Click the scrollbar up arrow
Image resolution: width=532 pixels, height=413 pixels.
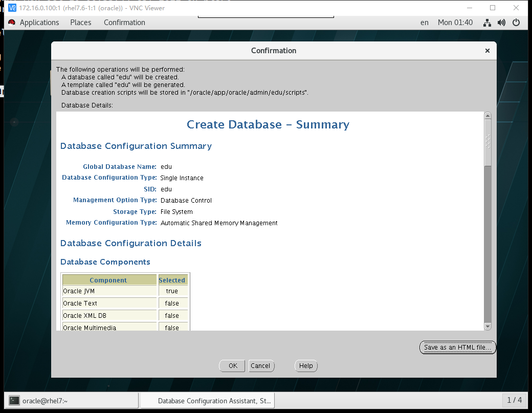[488, 116]
